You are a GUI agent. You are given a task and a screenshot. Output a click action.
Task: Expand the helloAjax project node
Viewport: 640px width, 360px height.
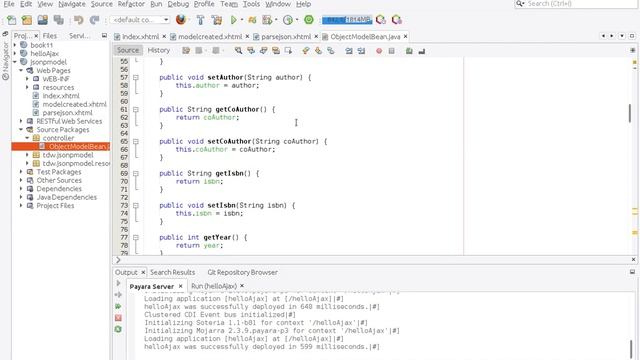[x=15, y=53]
